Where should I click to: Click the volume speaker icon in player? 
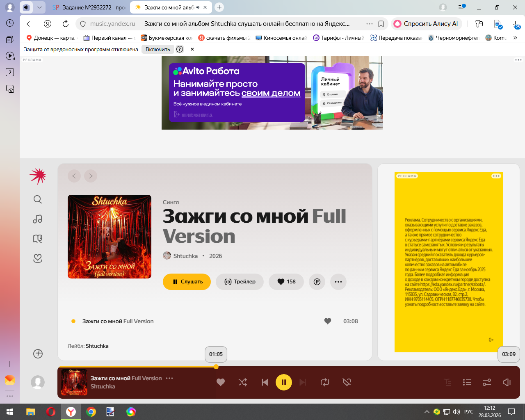pyautogui.click(x=507, y=382)
